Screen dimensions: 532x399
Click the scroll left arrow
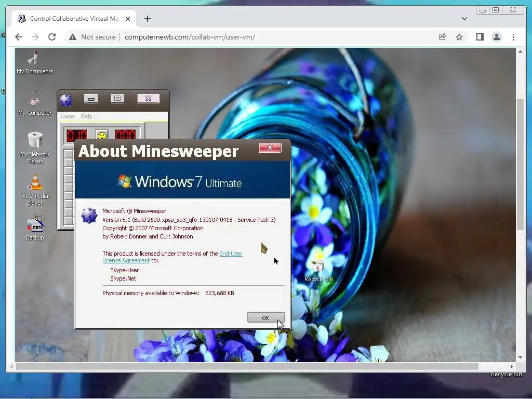pos(11,366)
